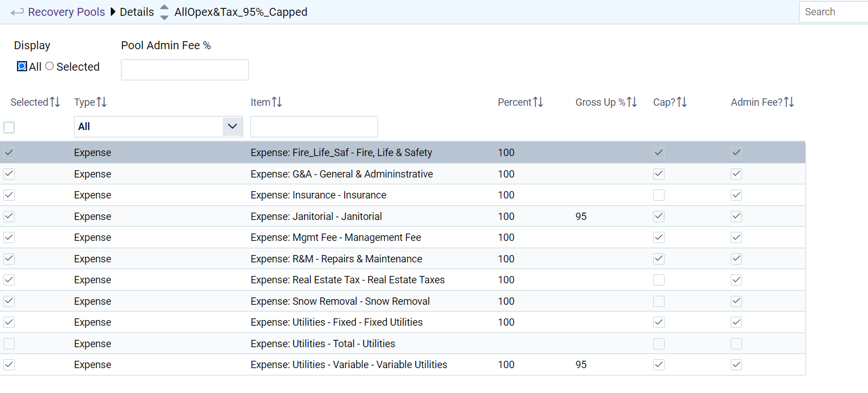
Task: Toggle Cap? for Repairs & Maintenance row
Action: 659,259
